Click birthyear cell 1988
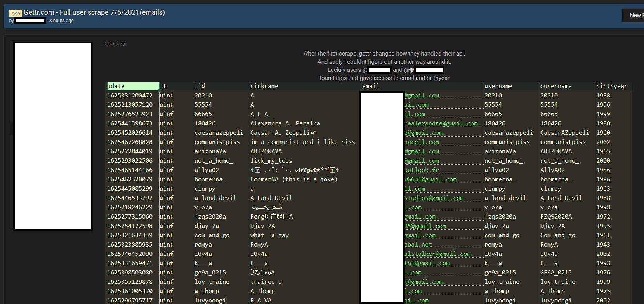Screen dimensions: 644x304 (x=603, y=96)
